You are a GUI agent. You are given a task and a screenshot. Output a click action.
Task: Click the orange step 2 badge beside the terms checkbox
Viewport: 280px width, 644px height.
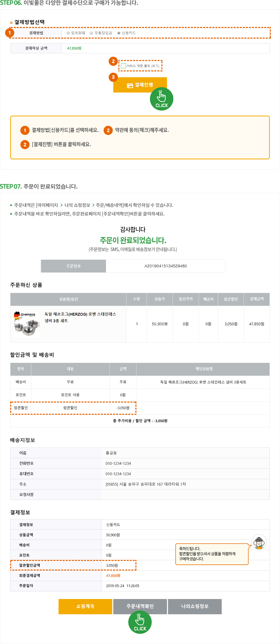pos(113,61)
